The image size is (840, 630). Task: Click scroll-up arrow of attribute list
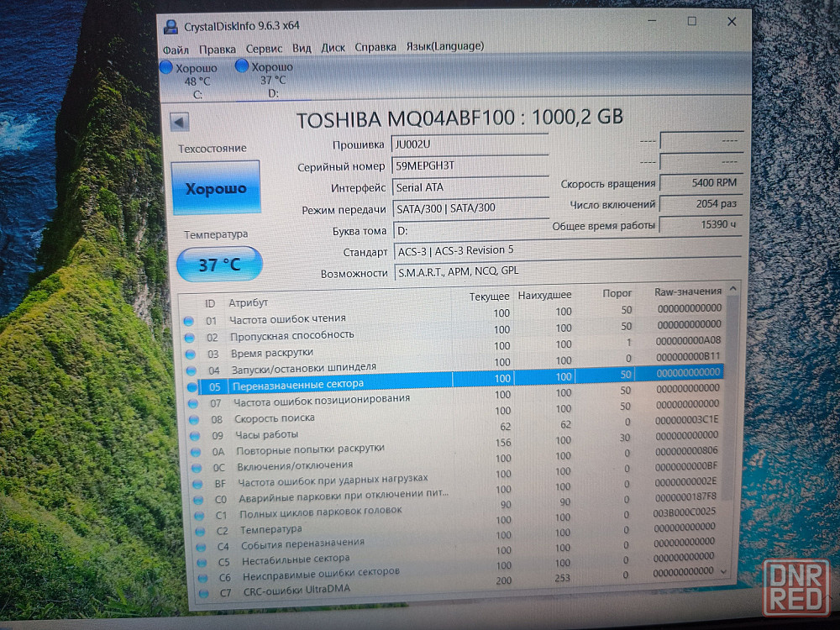click(732, 289)
